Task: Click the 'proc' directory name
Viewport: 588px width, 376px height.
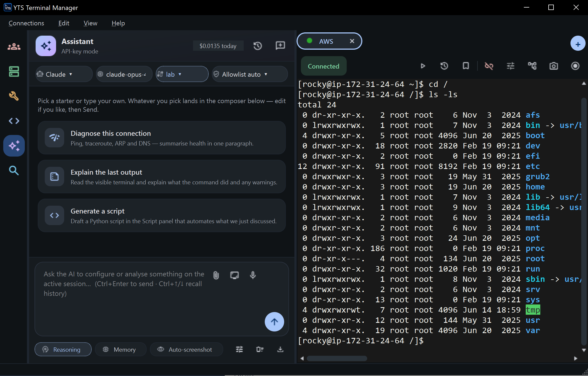Action: tap(535, 248)
